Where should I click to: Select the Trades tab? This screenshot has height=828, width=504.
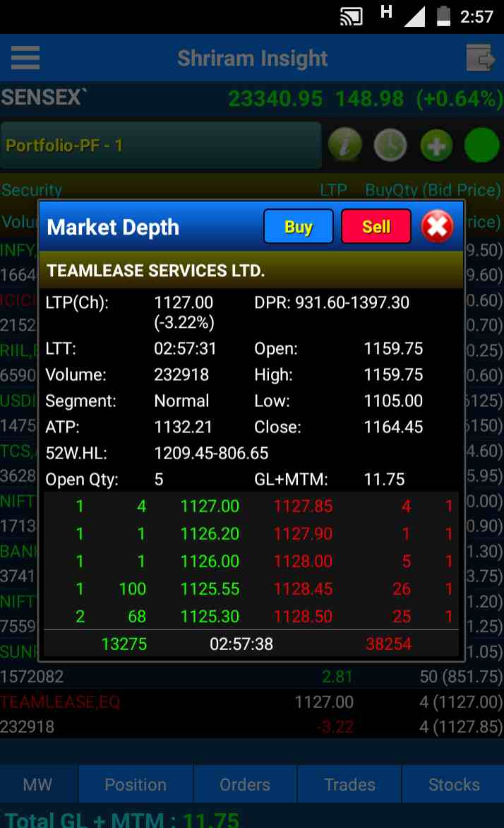point(349,784)
